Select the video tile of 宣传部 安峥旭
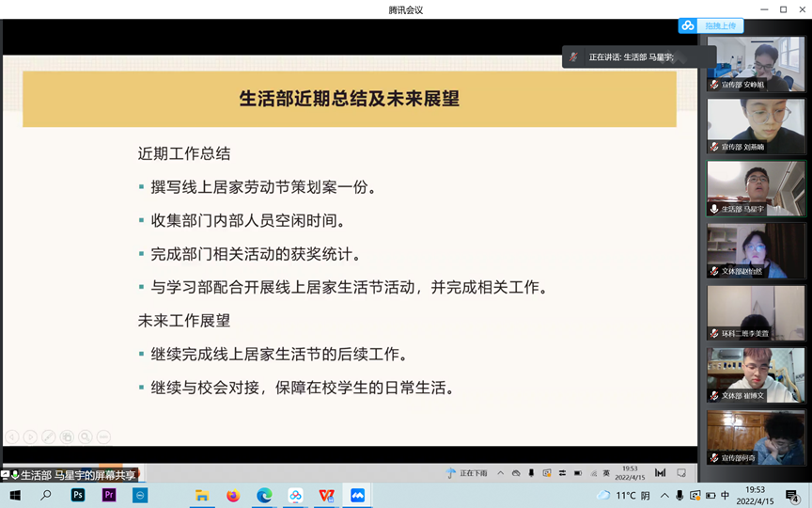 click(x=756, y=64)
